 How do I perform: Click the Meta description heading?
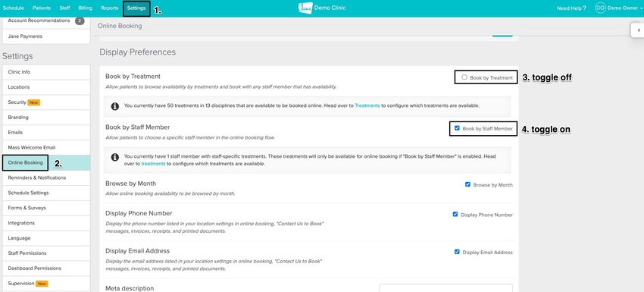point(130,288)
